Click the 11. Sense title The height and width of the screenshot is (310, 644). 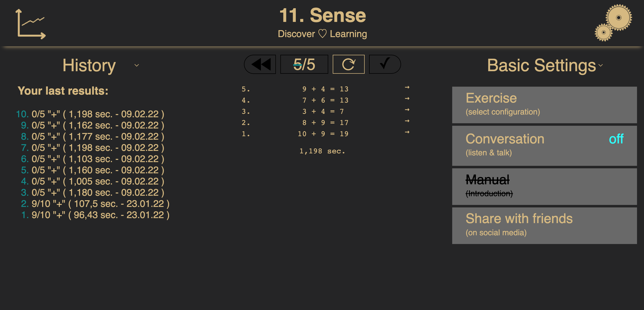tap(322, 15)
